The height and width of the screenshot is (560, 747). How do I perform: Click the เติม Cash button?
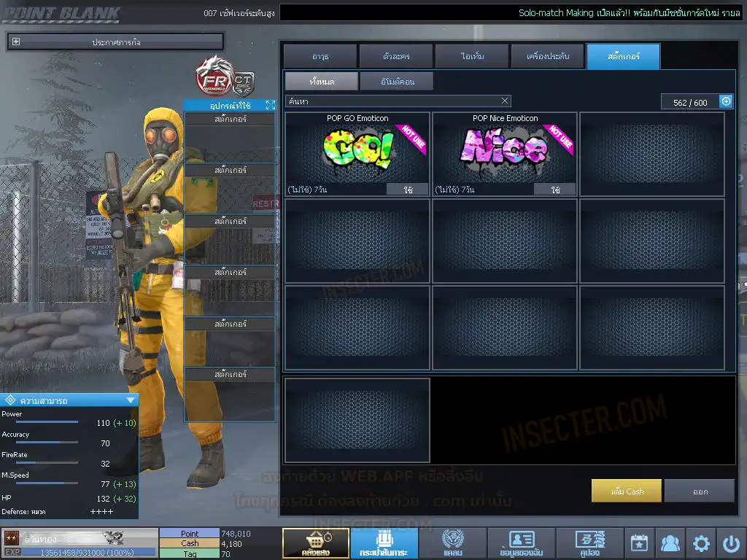pyautogui.click(x=627, y=491)
